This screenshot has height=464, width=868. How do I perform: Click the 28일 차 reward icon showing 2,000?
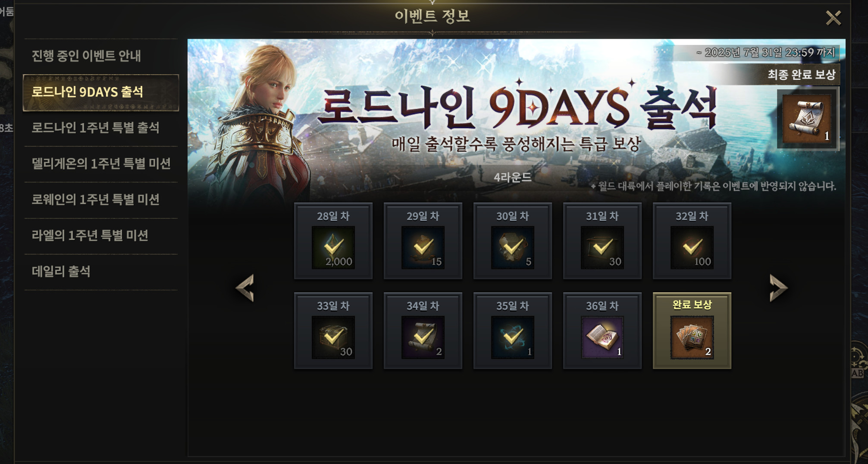[x=333, y=248]
